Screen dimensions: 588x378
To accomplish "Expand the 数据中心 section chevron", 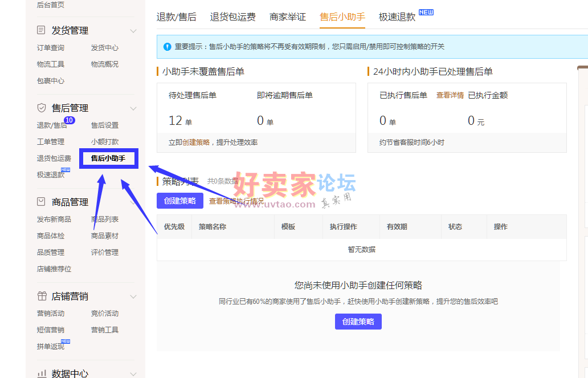I will 133,374.
